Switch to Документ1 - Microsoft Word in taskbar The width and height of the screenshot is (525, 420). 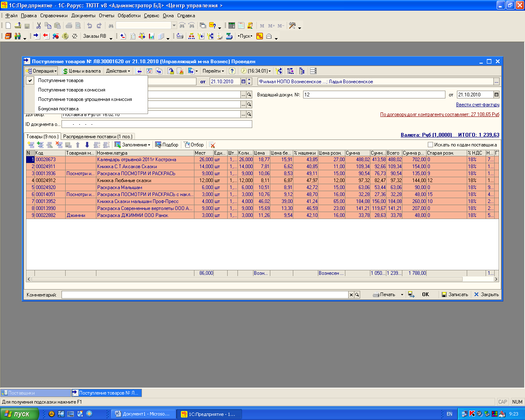click(143, 414)
